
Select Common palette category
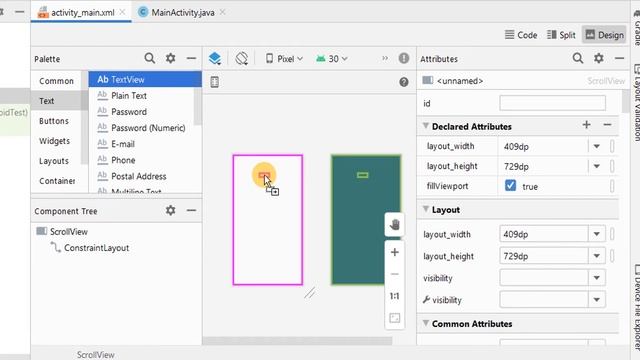pyautogui.click(x=56, y=81)
